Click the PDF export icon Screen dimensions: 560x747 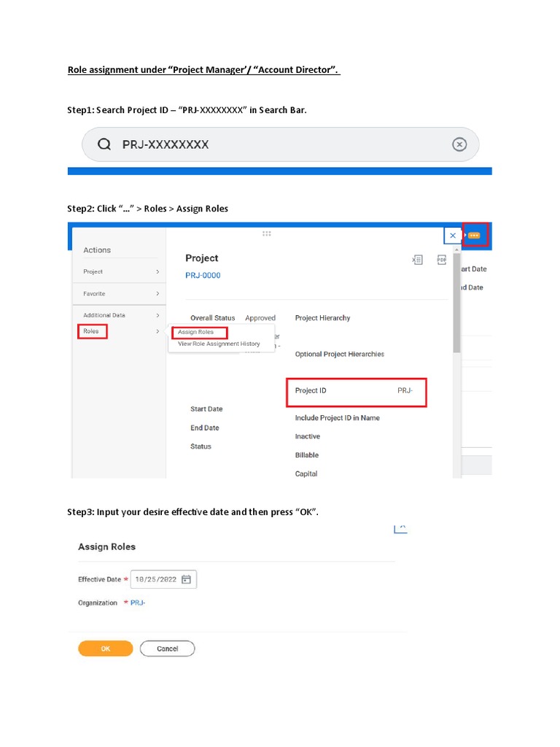(441, 259)
